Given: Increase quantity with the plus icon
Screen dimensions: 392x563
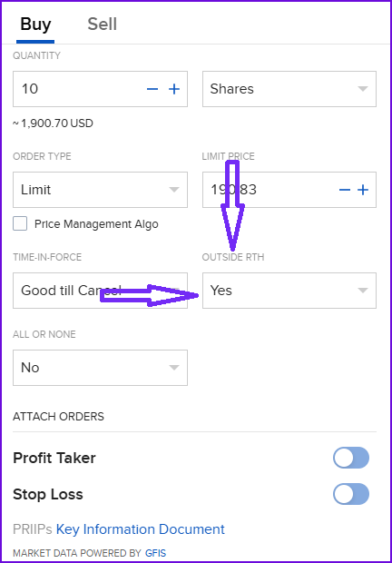Looking at the screenshot, I should click(174, 89).
